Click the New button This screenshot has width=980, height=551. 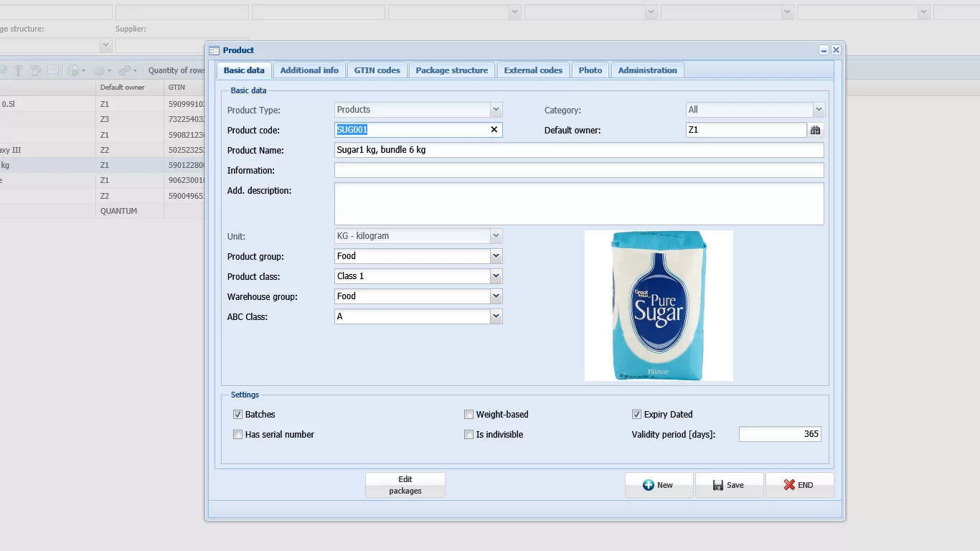click(x=659, y=485)
